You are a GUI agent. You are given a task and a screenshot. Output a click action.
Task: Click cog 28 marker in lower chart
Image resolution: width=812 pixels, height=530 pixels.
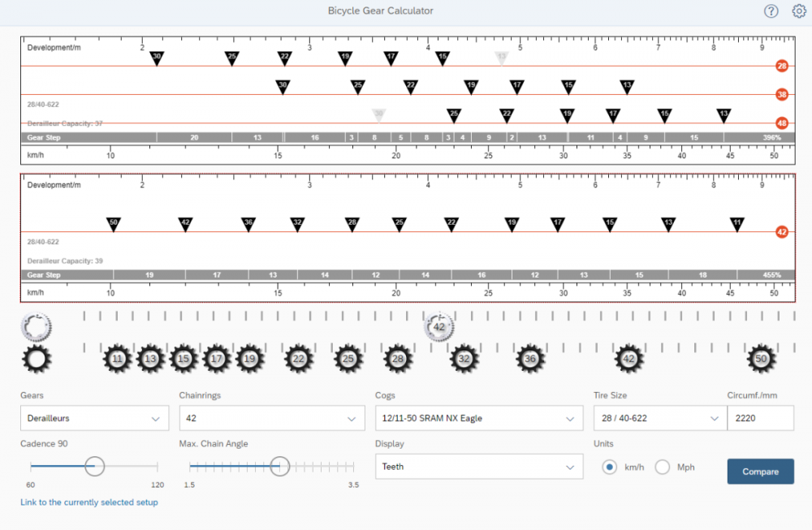click(352, 224)
